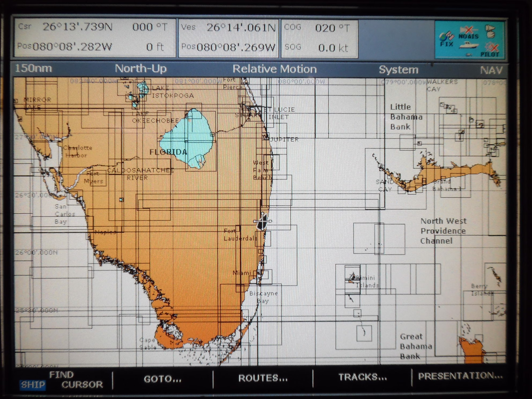Image resolution: width=532 pixels, height=399 pixels.
Task: Open the TRACKS... softkey menu
Action: point(363,377)
